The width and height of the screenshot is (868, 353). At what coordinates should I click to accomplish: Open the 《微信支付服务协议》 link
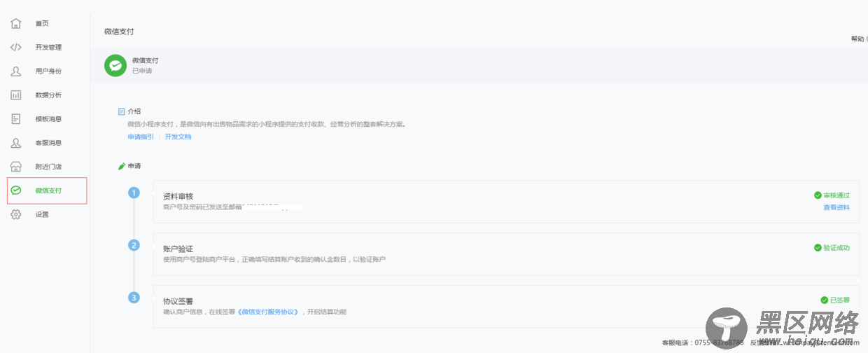269,312
